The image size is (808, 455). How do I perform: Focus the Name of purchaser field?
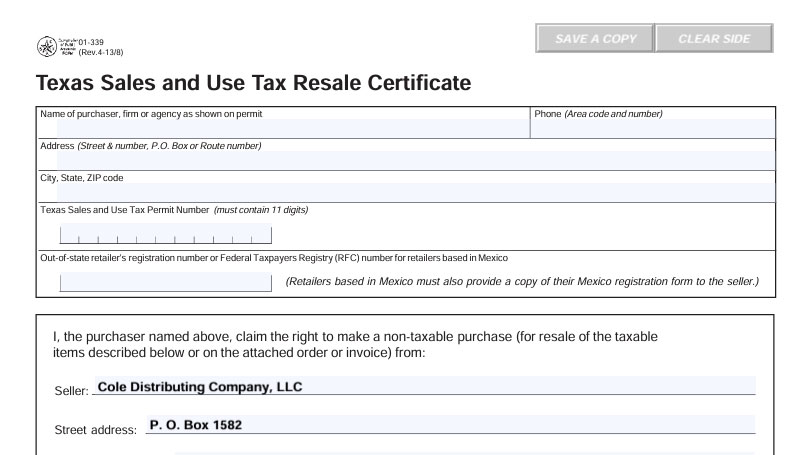(293, 128)
